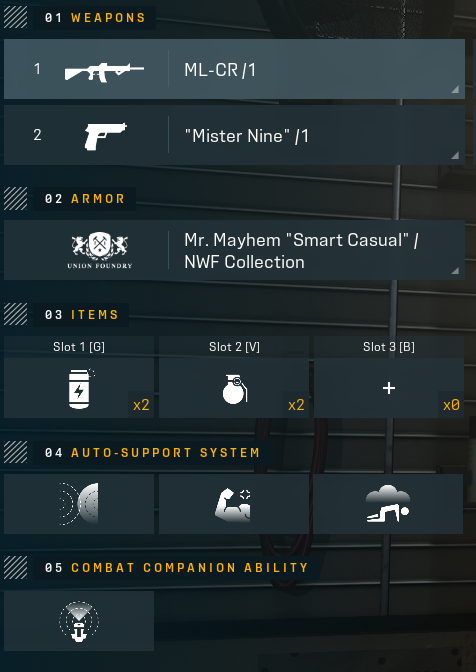Select the flexed arm strength perk

coord(234,504)
